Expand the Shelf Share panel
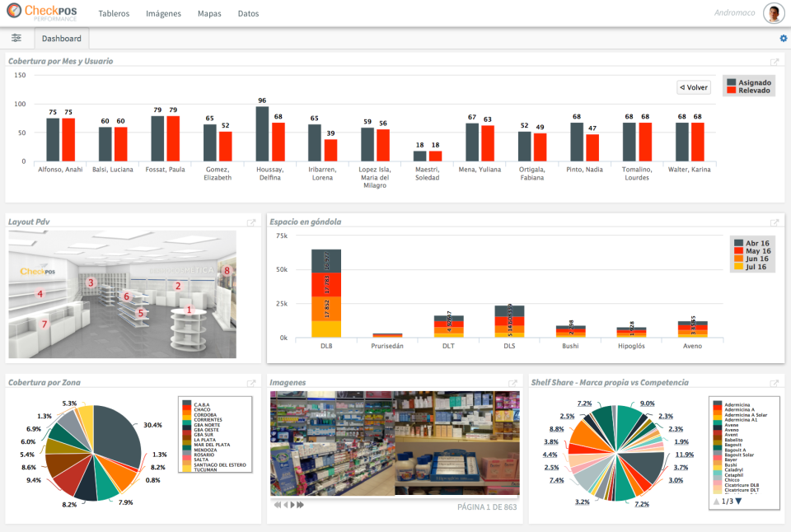This screenshot has width=791, height=532. [x=775, y=381]
